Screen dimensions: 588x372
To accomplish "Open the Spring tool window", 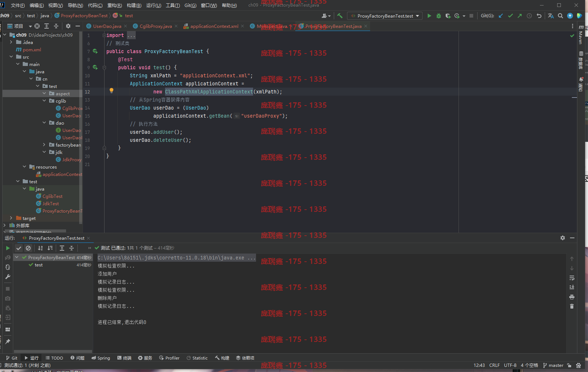I will (101, 358).
